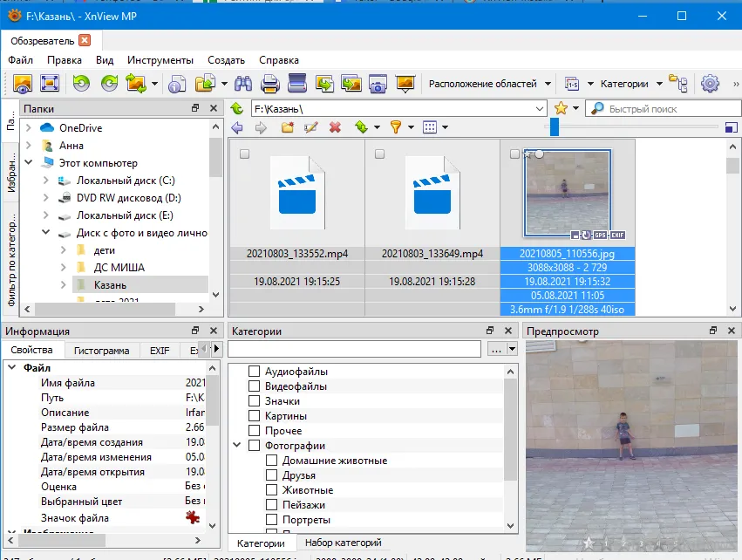Click the thumbnail view mode grid icon
Screen dimensions: 742x560
click(430, 126)
